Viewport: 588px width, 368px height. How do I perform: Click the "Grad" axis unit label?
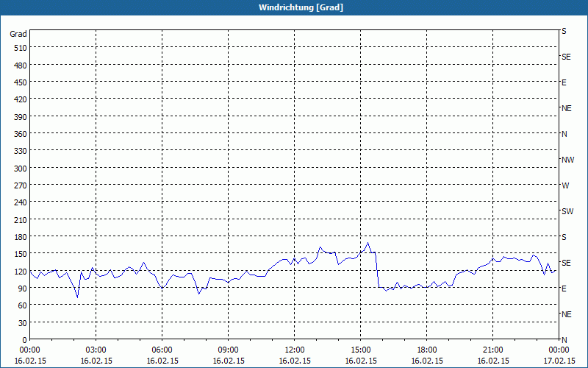point(18,34)
